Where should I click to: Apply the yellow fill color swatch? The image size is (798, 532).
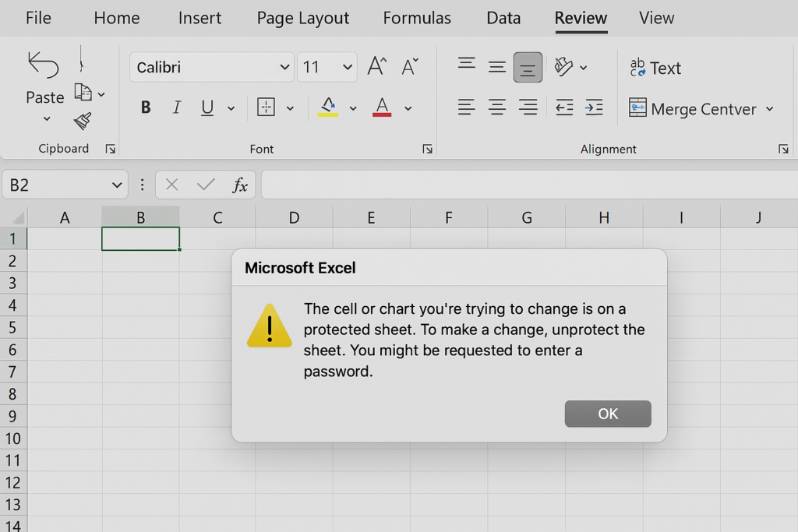[x=328, y=107]
